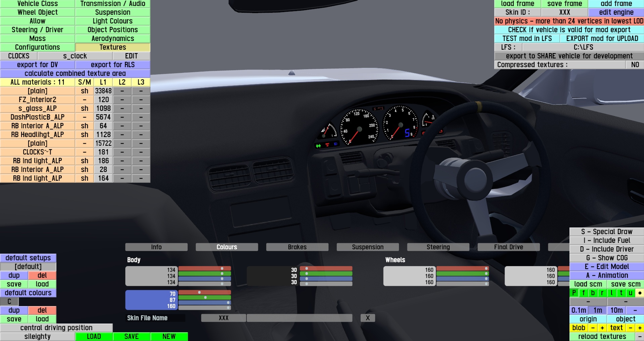Open the Info setup tab
This screenshot has width=644, height=341.
(156, 247)
